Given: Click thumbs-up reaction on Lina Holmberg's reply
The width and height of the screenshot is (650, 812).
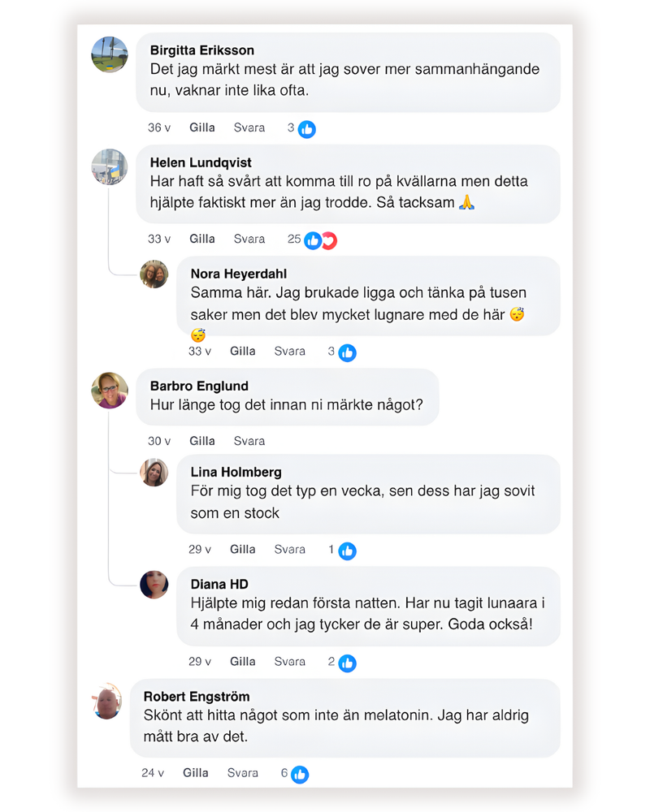Looking at the screenshot, I should pyautogui.click(x=347, y=551).
